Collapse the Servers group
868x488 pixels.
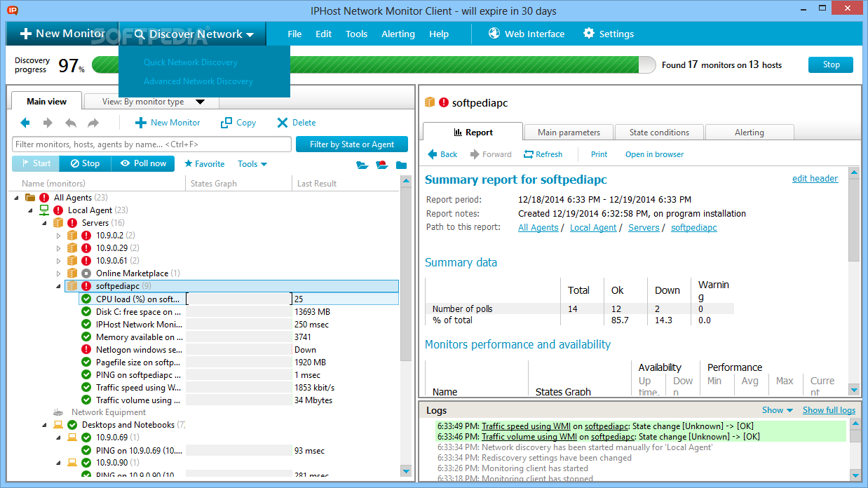click(45, 223)
